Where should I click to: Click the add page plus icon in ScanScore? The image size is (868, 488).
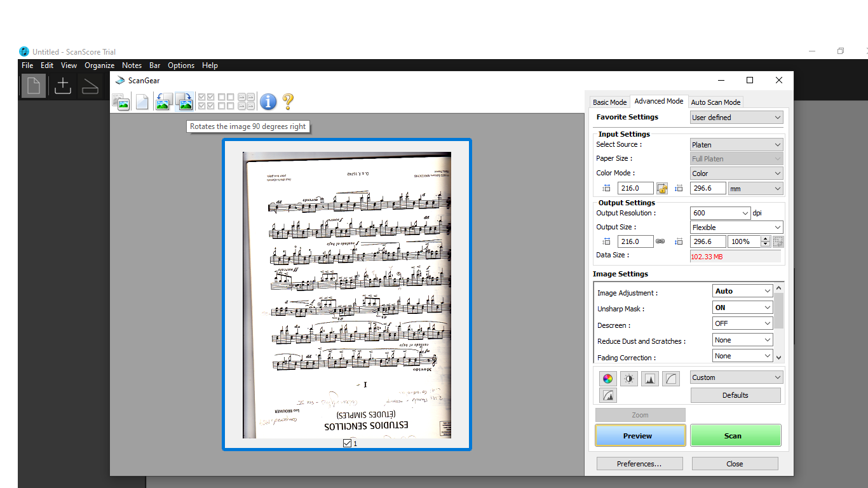pos(62,86)
